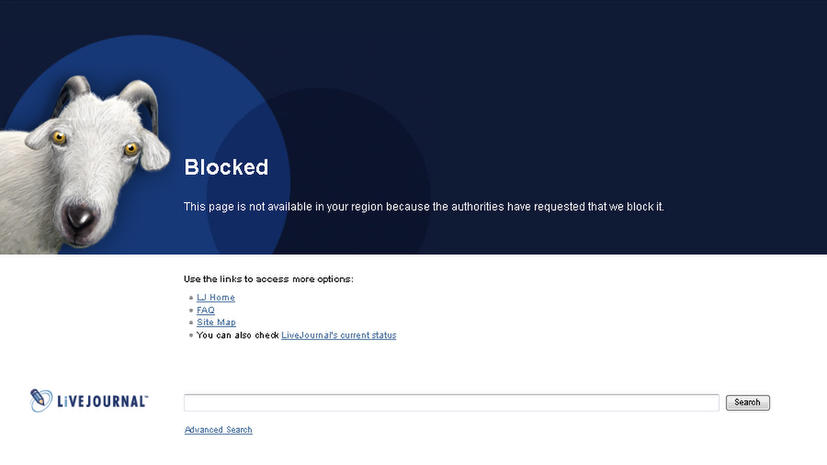
Task: Focus the search text field
Action: tap(451, 402)
